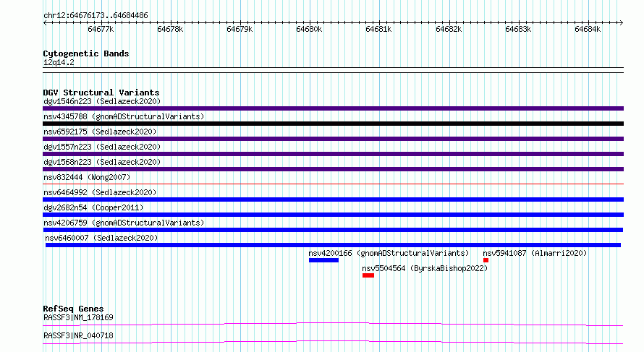
Task: Open the nsv4200166 (gnomADStructuralVariants) label
Action: coord(389,253)
